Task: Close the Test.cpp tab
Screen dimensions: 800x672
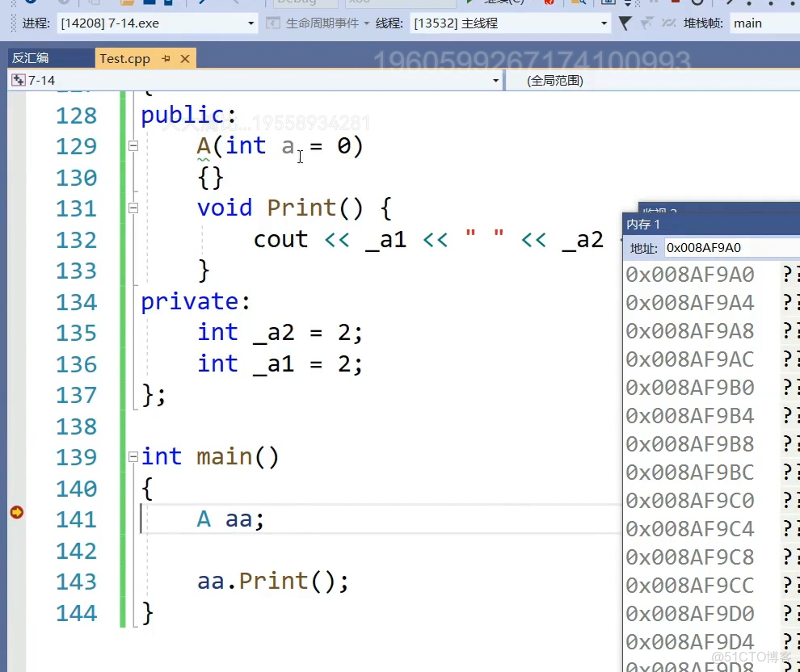Action: click(185, 59)
